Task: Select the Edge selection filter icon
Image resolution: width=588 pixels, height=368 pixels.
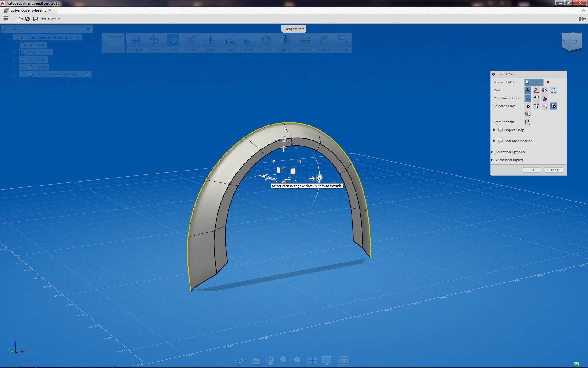Action: [536, 106]
